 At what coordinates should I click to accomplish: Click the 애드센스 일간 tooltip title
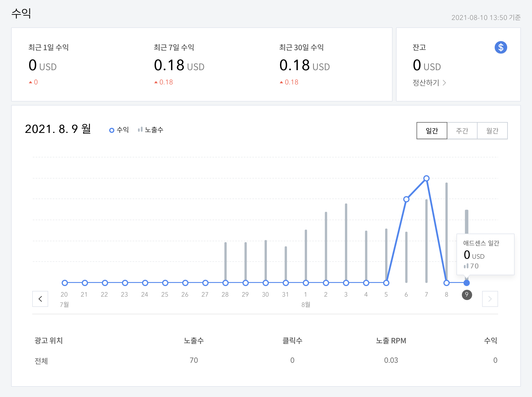coord(481,243)
